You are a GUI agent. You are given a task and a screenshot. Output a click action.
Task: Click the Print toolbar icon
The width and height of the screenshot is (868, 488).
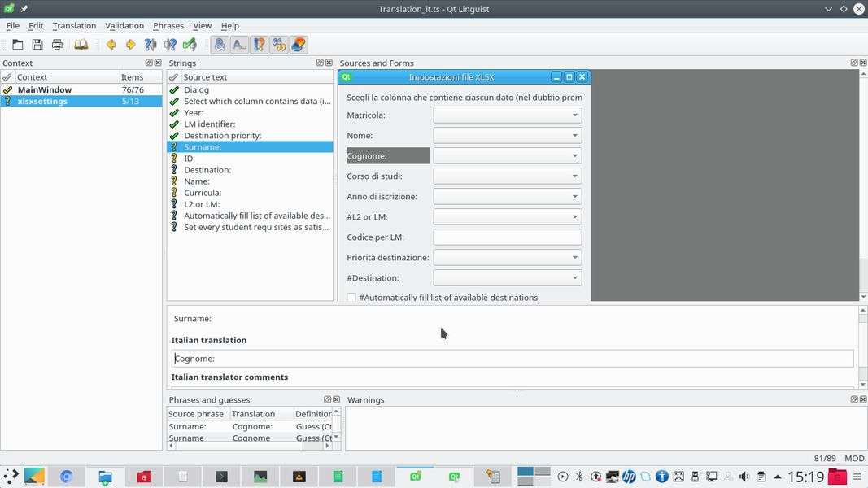coord(57,45)
